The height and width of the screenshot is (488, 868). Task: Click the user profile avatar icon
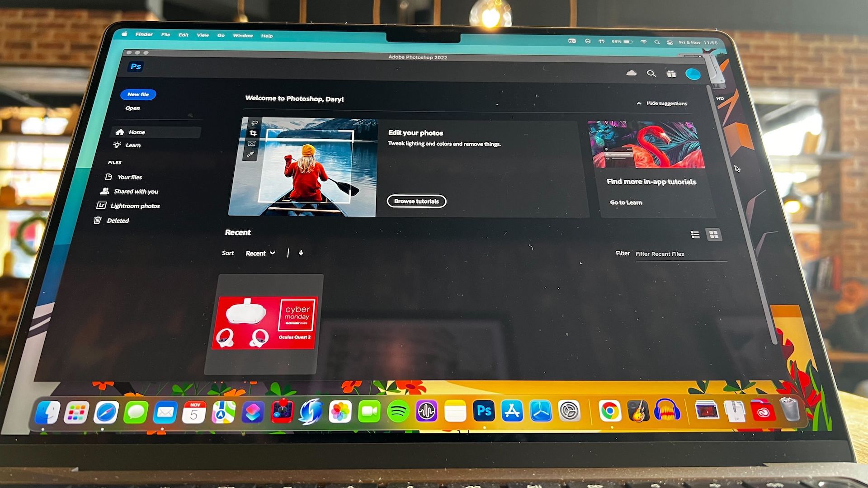point(693,73)
